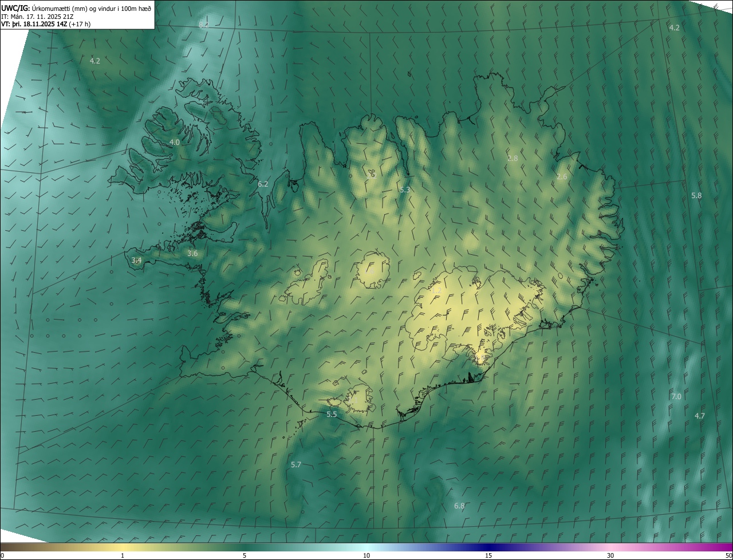Click the 4.7 value label over the southeast sea
The image size is (733, 560).
(x=700, y=416)
